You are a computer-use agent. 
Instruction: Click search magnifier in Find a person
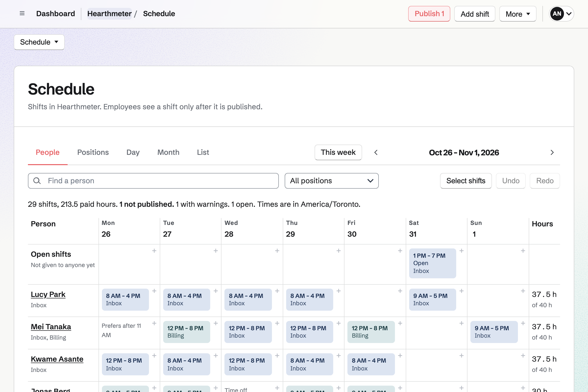pyautogui.click(x=37, y=181)
